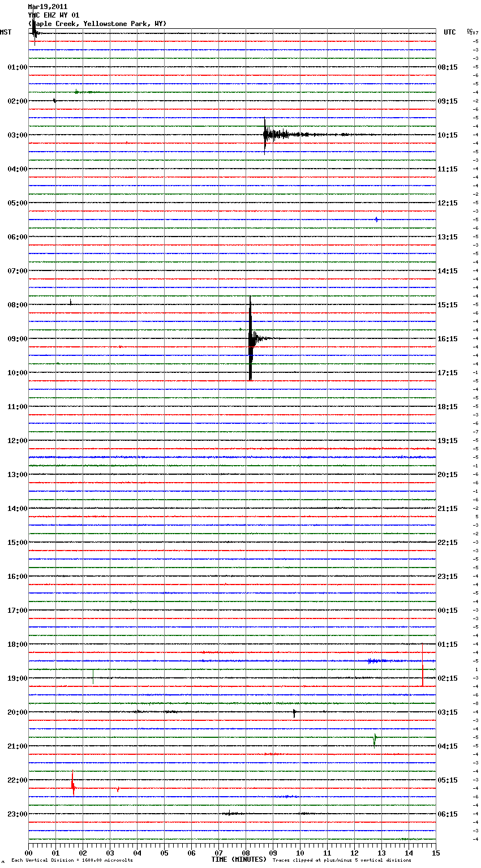481x868 pixels.
Task: Click the UTC time label 02:15
Action: tap(448, 678)
